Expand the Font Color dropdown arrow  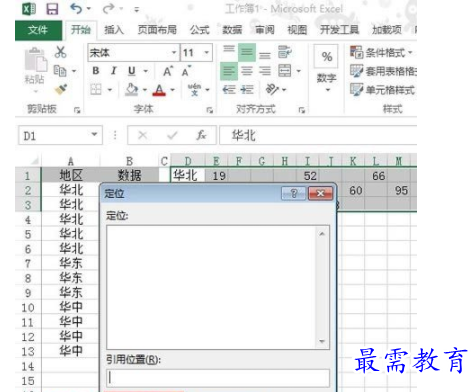173,90
